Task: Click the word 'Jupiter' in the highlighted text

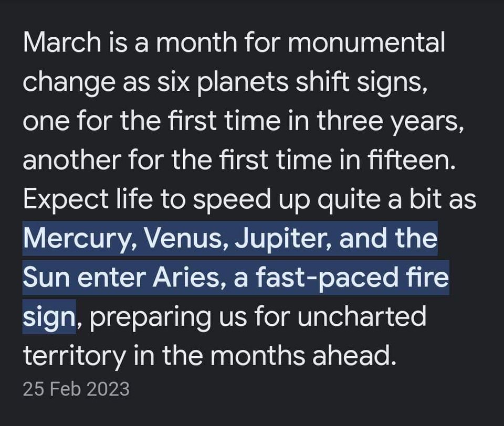Action: click(x=280, y=239)
